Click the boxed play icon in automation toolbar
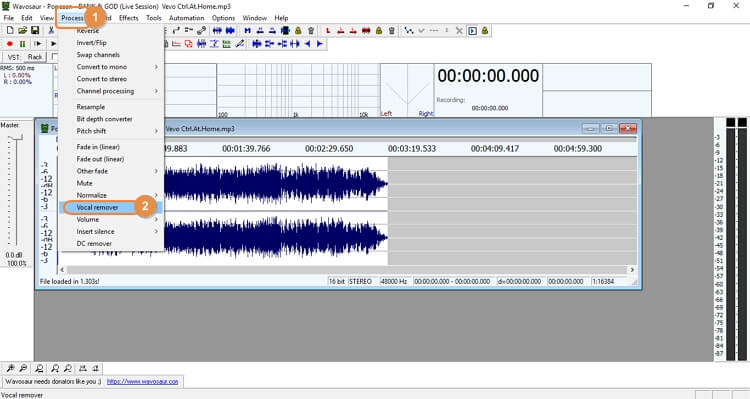This screenshot has height=399, width=750. coord(473,30)
